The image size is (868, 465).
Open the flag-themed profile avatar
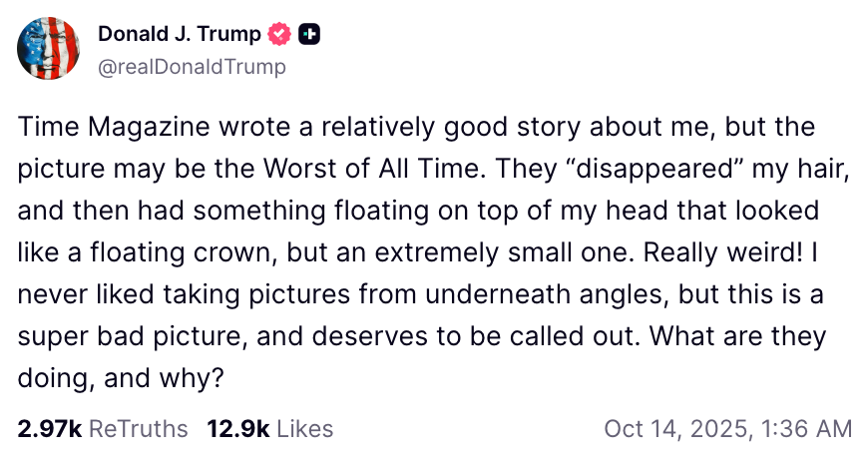click(49, 48)
